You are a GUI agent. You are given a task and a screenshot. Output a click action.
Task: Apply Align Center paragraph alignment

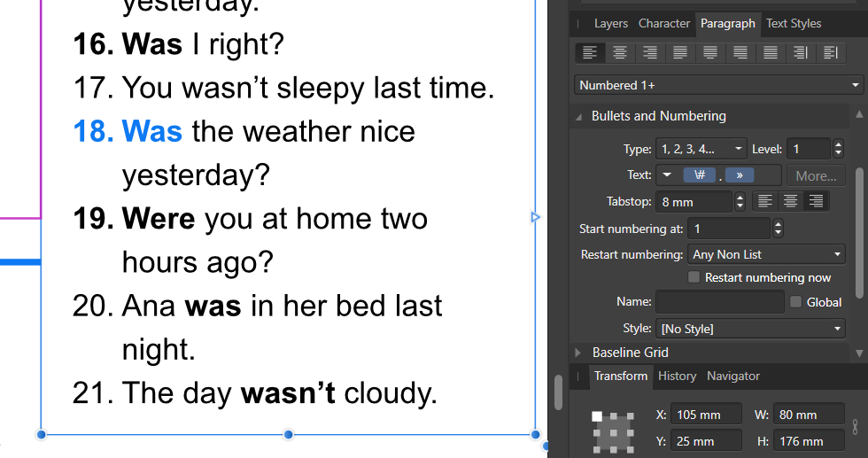pyautogui.click(x=620, y=53)
